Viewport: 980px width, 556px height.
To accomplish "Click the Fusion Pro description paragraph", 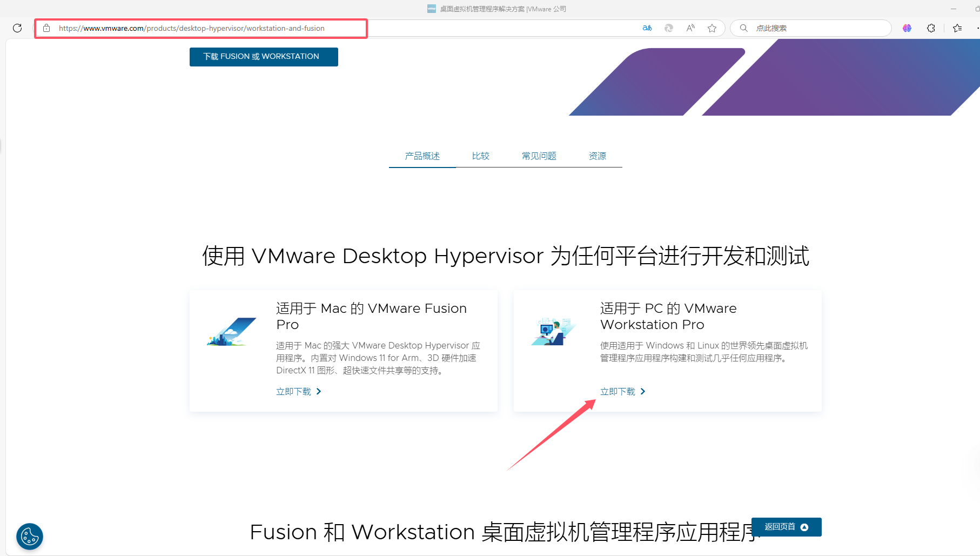I will (x=378, y=358).
